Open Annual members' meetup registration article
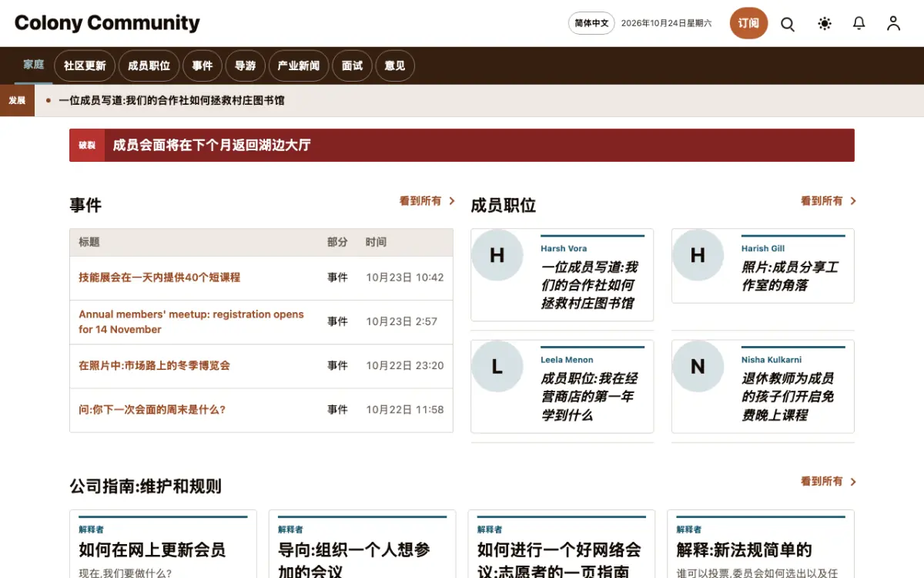Screen dimensions: 924x578 191,322
